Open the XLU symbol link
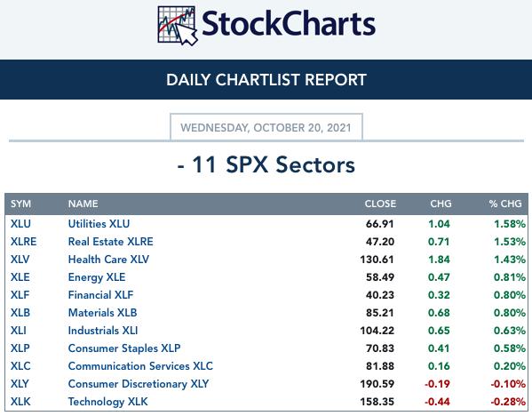This screenshot has height=416, width=532. [x=20, y=224]
